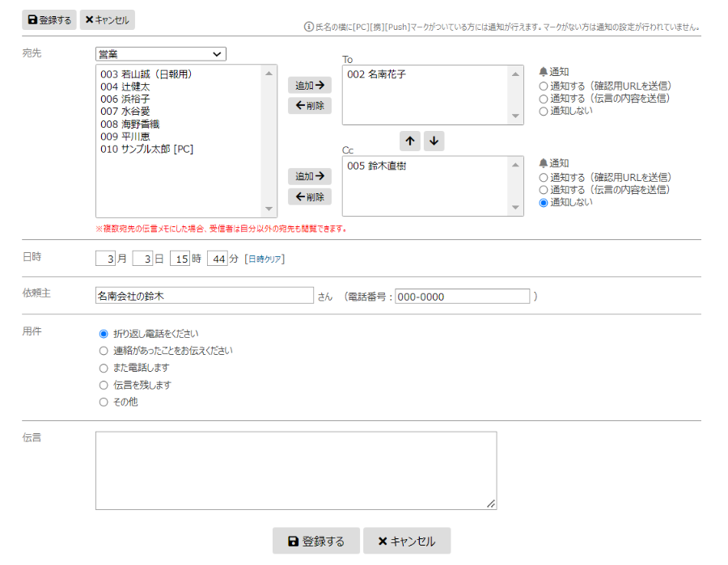Click the bottom キャンセル button
Screen dimensions: 728x565
pyautogui.click(x=407, y=541)
